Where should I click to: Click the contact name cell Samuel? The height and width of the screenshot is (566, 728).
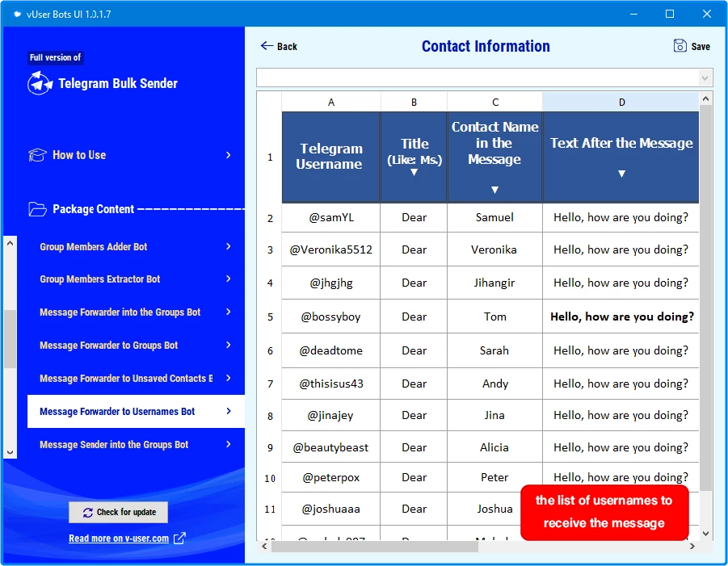[x=495, y=217]
